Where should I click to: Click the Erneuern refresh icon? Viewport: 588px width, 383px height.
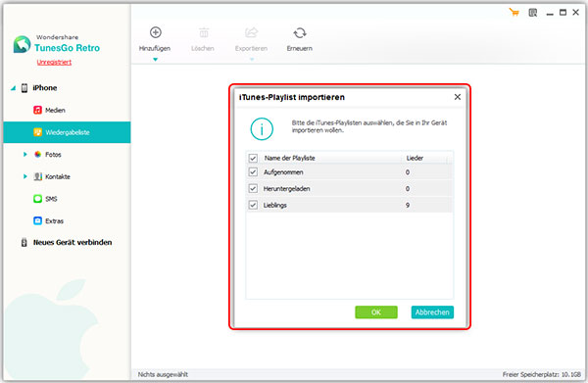tap(300, 33)
